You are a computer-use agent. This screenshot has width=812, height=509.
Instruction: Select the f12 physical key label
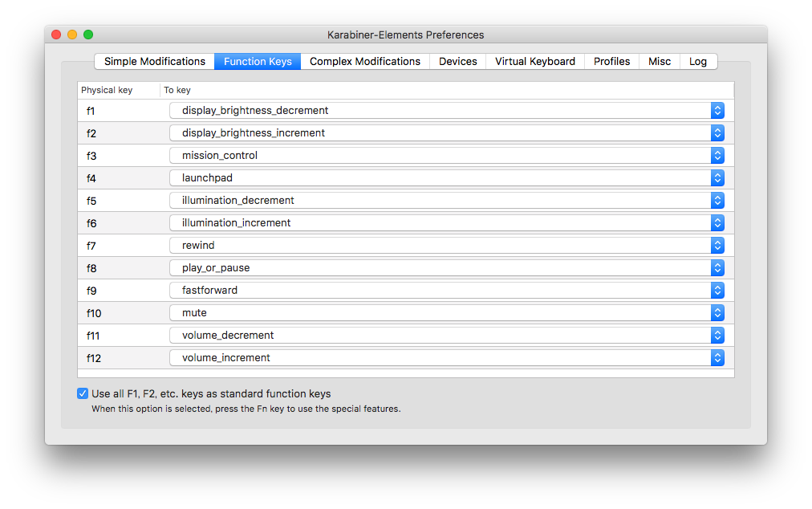pos(94,358)
